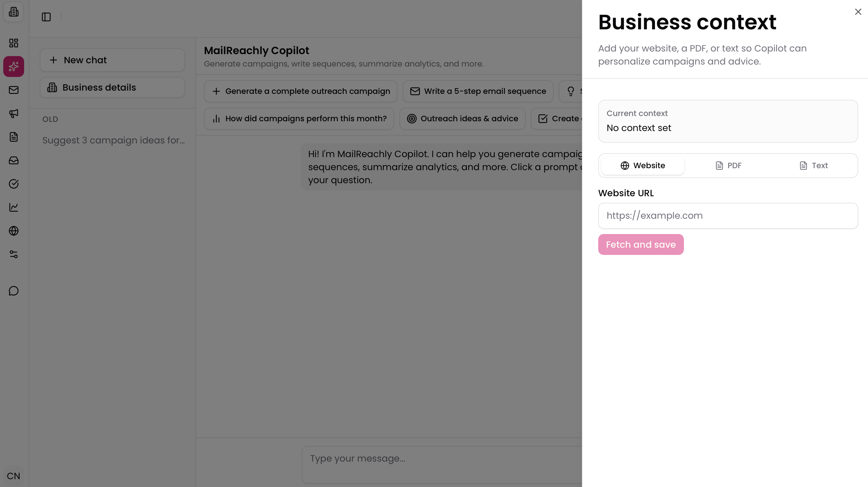Select the Website context option
This screenshot has width=868, height=487.
[x=642, y=165]
